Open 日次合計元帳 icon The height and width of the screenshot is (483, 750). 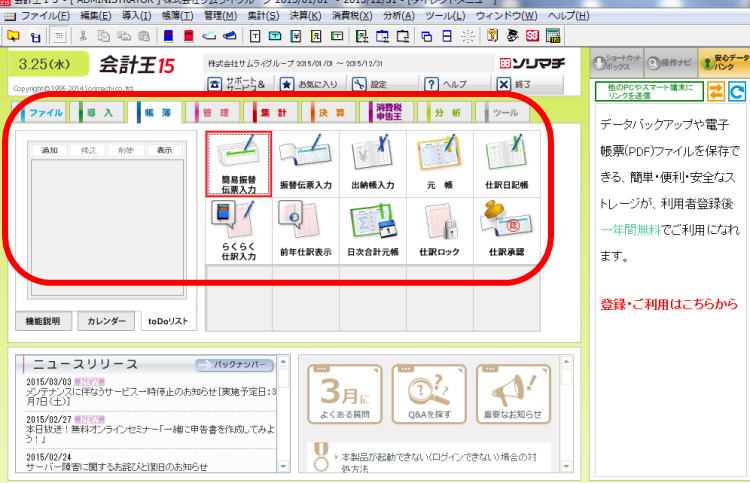point(372,230)
